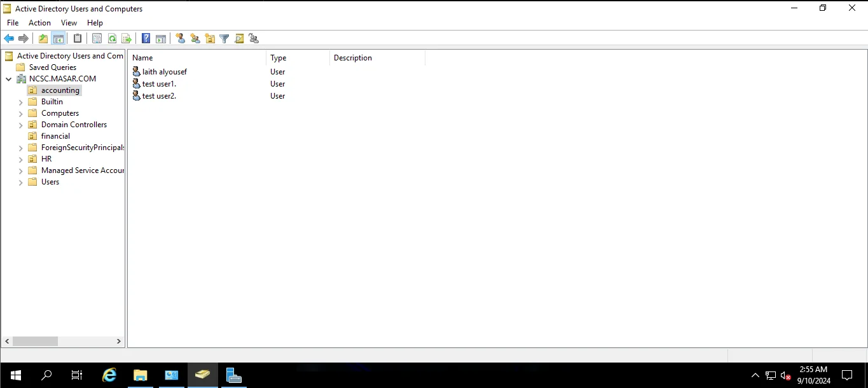Click the clipboard toolbar icon
The height and width of the screenshot is (388, 868).
pyautogui.click(x=78, y=39)
